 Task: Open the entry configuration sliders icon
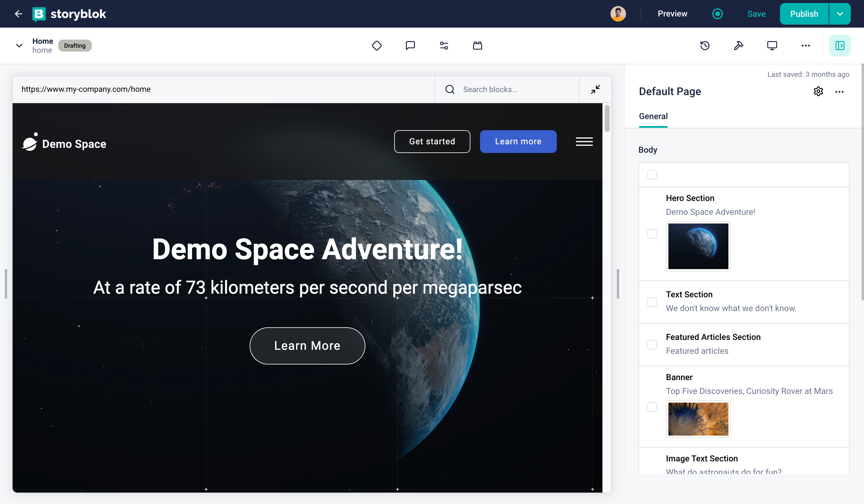(444, 46)
